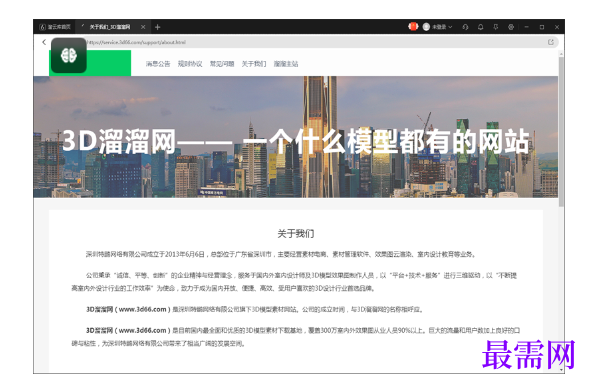The image size is (594, 386).
Task: Click the 关于我们 section heading
Action: [296, 233]
